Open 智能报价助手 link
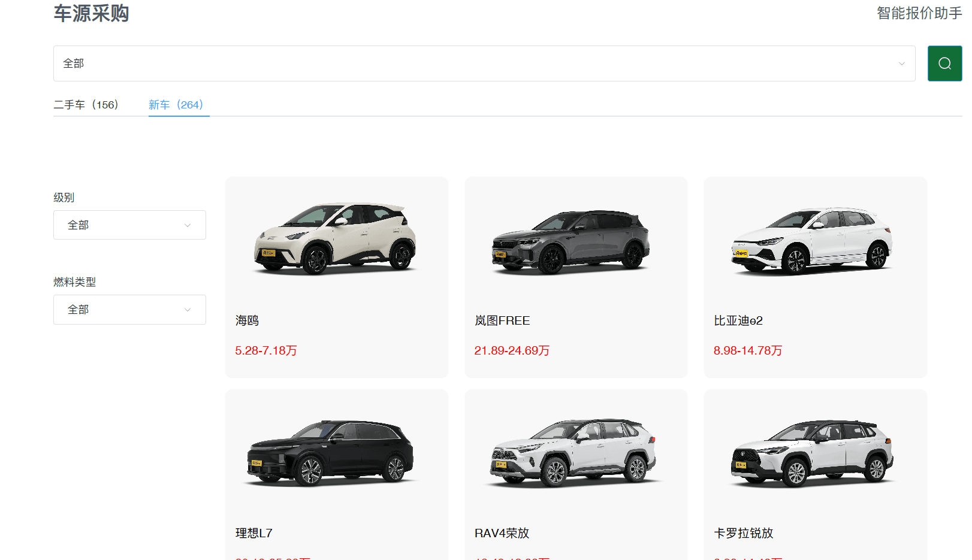This screenshot has height=560, width=972. click(919, 13)
